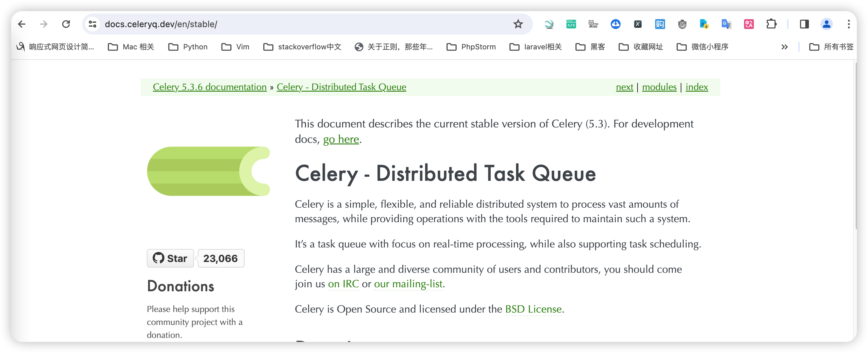Follow the 'our mailing-list' link
The height and width of the screenshot is (353, 868).
pyautogui.click(x=408, y=284)
